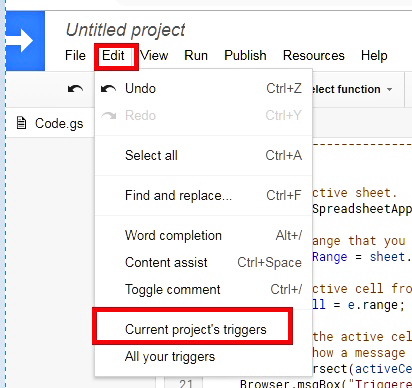Open the Help menu
Image resolution: width=412 pixels, height=388 pixels.
click(x=374, y=55)
